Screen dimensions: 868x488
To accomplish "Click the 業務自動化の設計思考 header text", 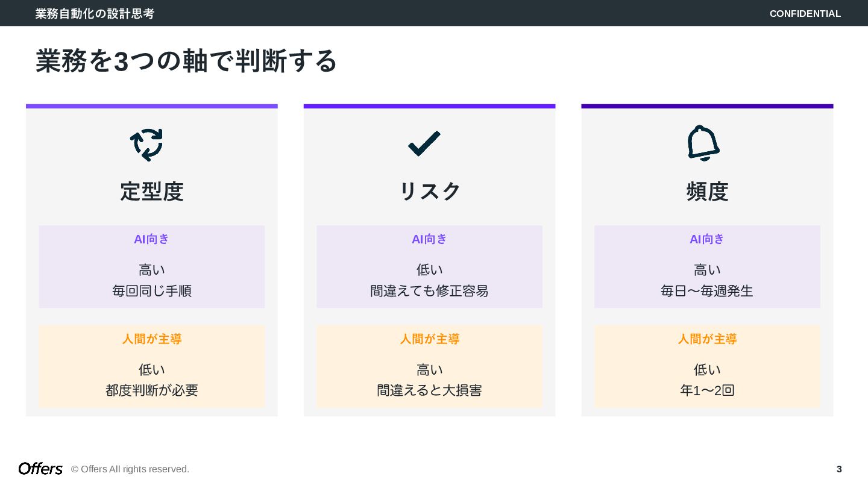I will point(95,13).
